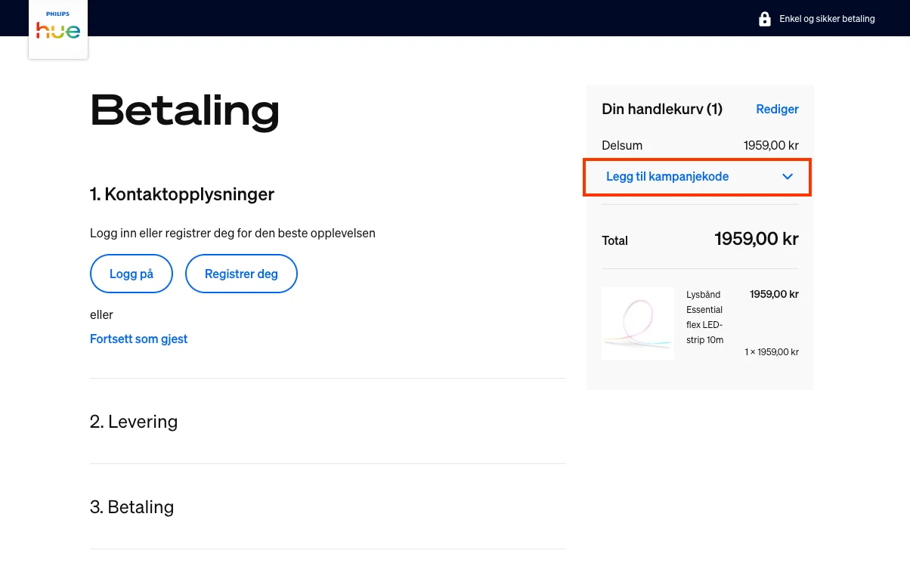
Task: Open the LED strip product thumbnail
Action: tap(638, 323)
